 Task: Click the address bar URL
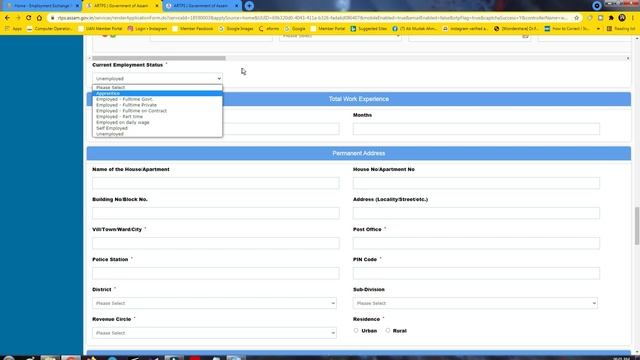click(x=312, y=18)
